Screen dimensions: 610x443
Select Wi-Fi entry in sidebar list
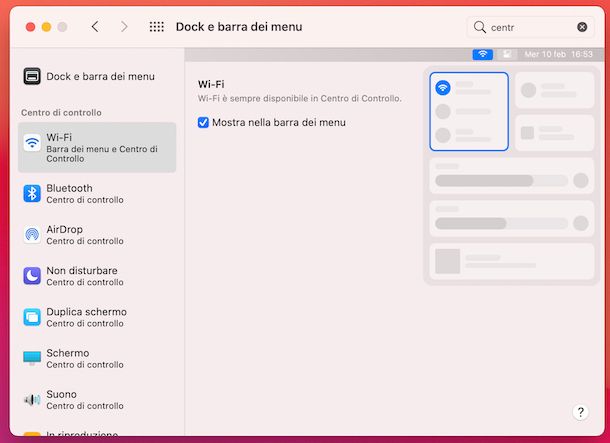(x=97, y=147)
